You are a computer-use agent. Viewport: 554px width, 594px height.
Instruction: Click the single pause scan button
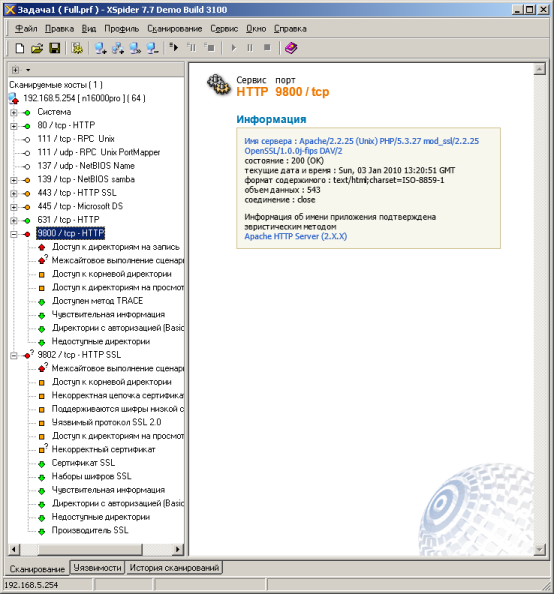click(250, 48)
